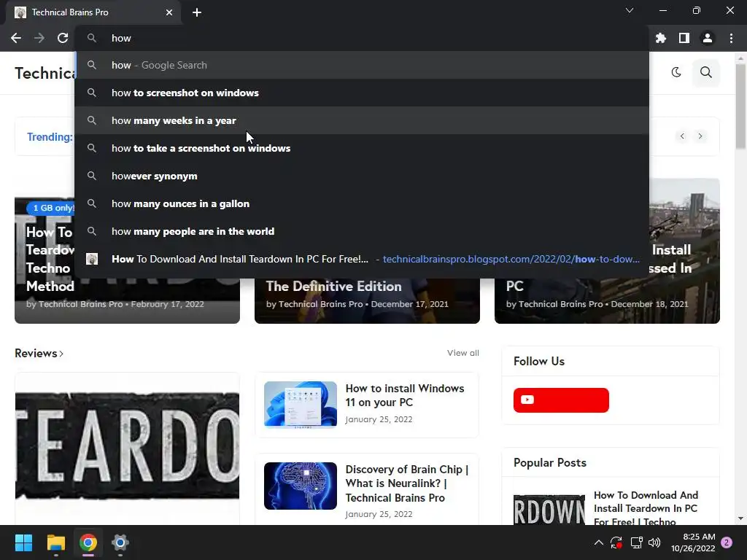Choose 'however synonym' suggestion
The width and height of the screenshot is (747, 560).
[362, 176]
